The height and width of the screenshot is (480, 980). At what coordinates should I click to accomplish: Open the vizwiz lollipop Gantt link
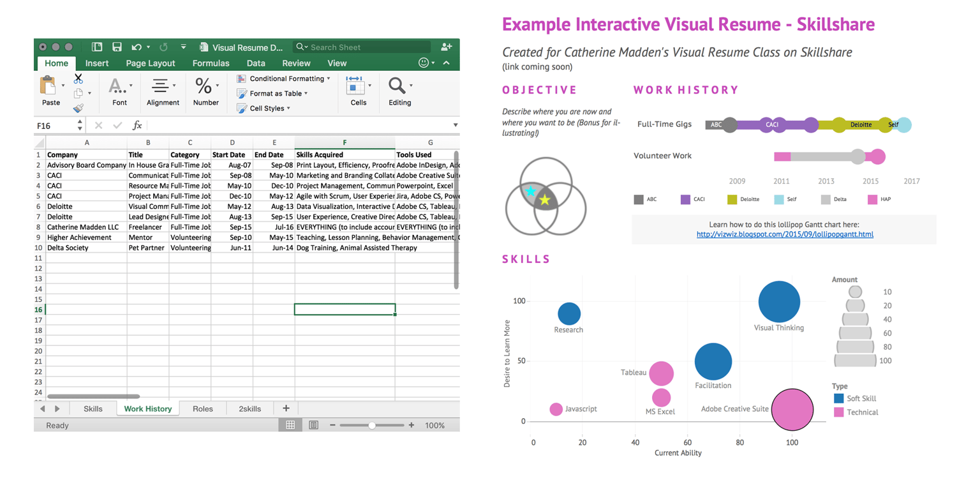point(785,234)
